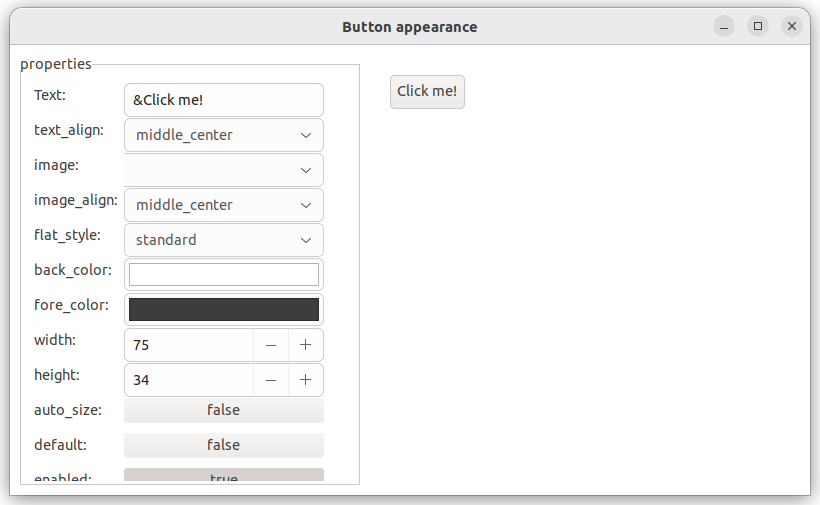The width and height of the screenshot is (820, 505).
Task: Click the minus button for width
Action: [x=271, y=345]
